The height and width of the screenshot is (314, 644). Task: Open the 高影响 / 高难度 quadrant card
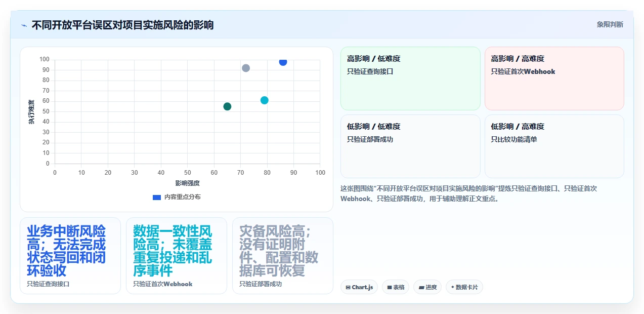(554, 78)
